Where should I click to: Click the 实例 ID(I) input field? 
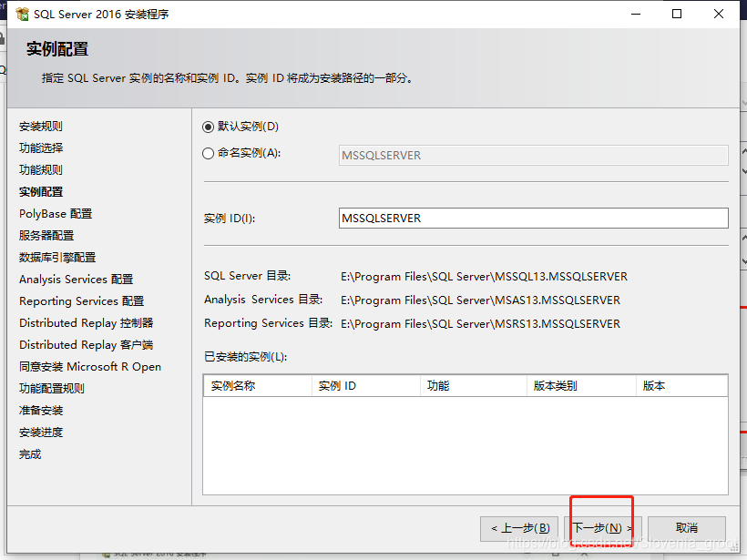pos(534,219)
